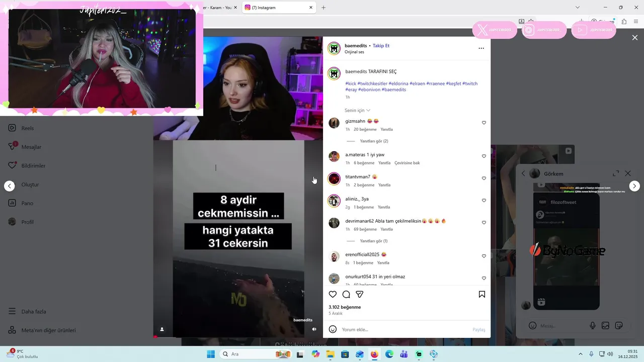
Task: Open Bildirimler in Instagram sidebar
Action: (27, 166)
